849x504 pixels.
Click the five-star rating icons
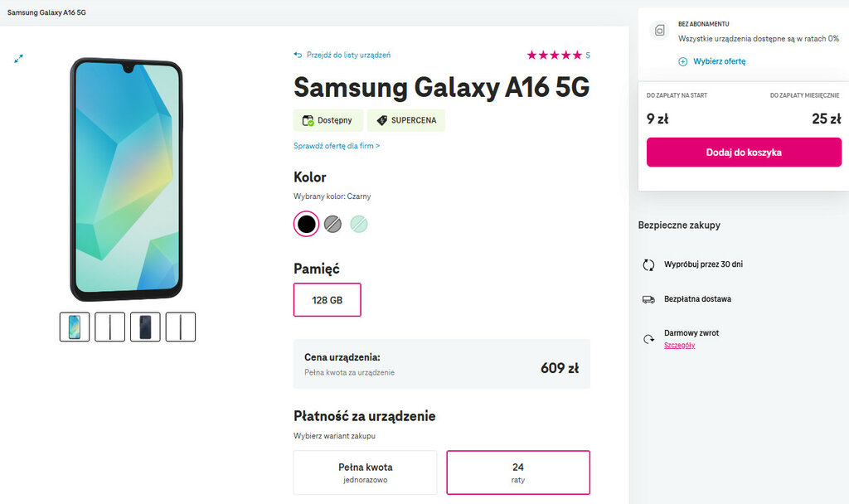pos(554,56)
